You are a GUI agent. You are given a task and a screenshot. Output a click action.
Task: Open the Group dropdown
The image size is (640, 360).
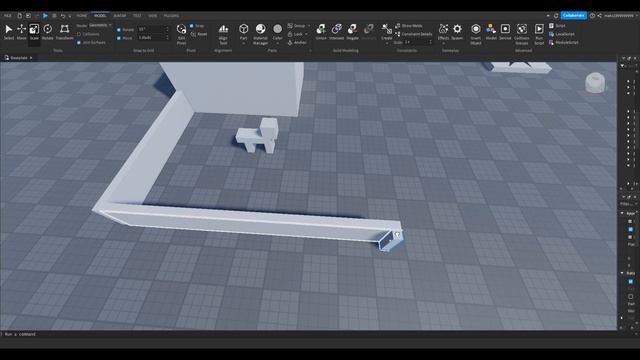299,26
